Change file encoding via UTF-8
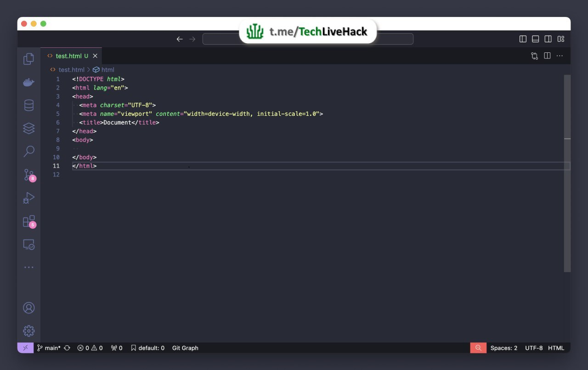 (534, 348)
